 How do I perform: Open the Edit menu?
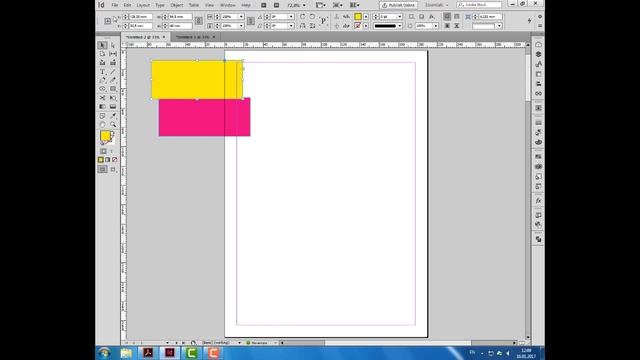pyautogui.click(x=127, y=5)
